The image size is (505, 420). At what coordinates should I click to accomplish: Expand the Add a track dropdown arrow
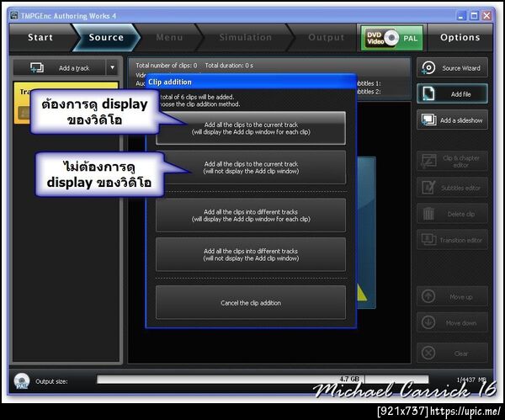pos(113,68)
